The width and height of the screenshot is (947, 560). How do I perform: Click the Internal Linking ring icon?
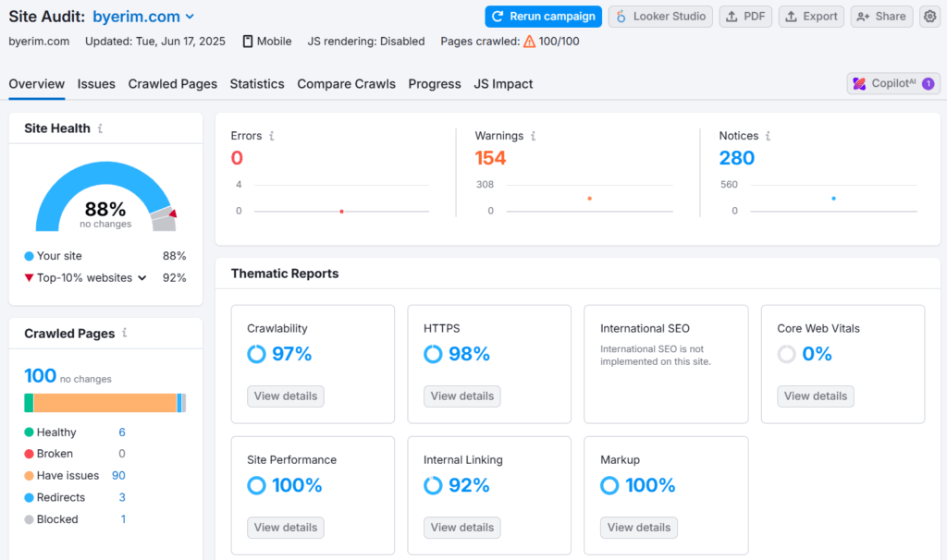pos(433,485)
